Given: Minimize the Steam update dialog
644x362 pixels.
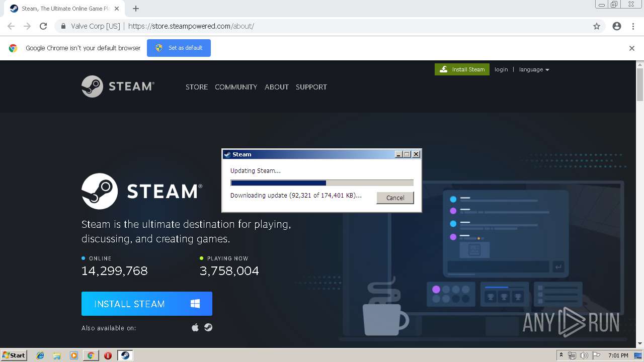Looking at the screenshot, I should click(399, 154).
